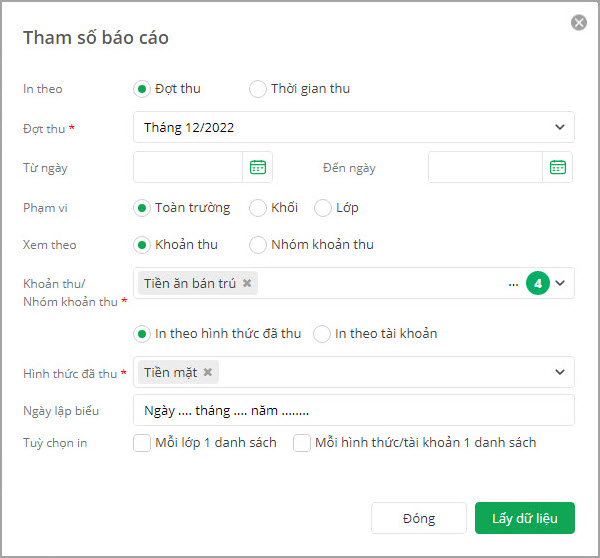Choose Khối as the scope

(x=258, y=208)
